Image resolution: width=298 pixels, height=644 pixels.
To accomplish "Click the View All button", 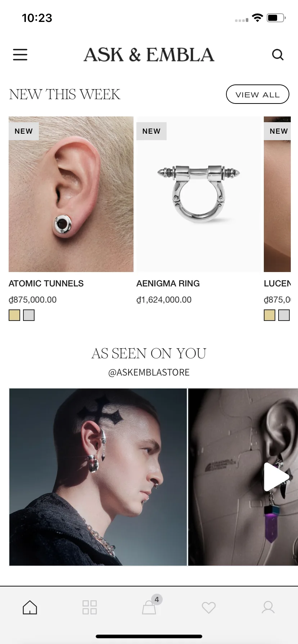I will tap(258, 95).
